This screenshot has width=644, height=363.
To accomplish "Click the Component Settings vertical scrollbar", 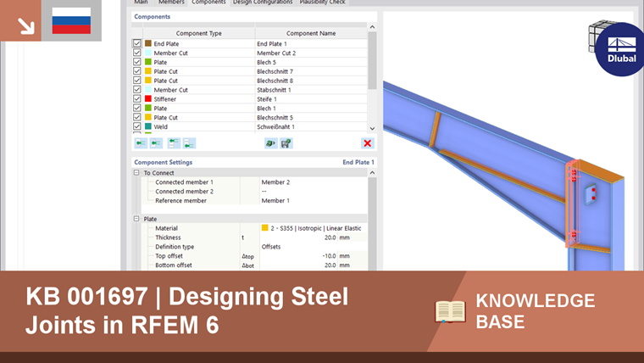I will 372,224.
